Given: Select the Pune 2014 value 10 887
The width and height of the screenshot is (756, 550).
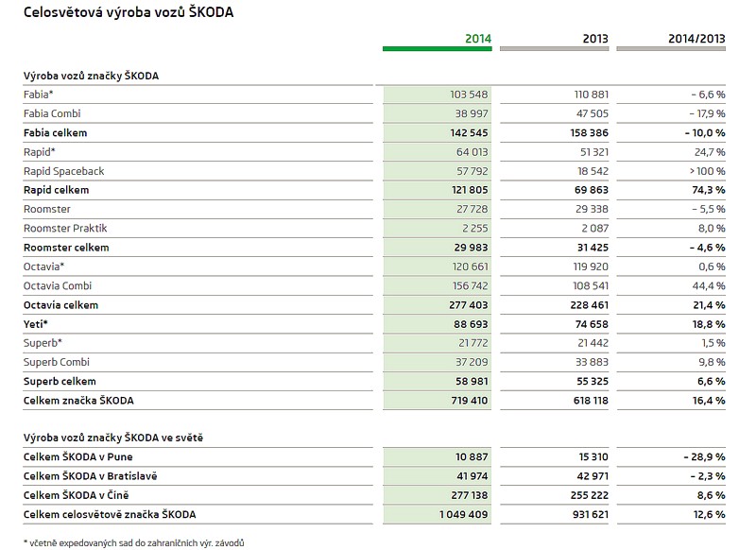Looking at the screenshot, I should click(472, 457).
